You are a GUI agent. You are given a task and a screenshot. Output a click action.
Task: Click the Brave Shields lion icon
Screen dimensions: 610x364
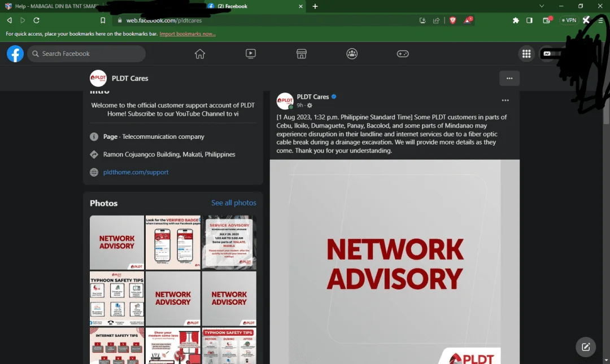452,20
